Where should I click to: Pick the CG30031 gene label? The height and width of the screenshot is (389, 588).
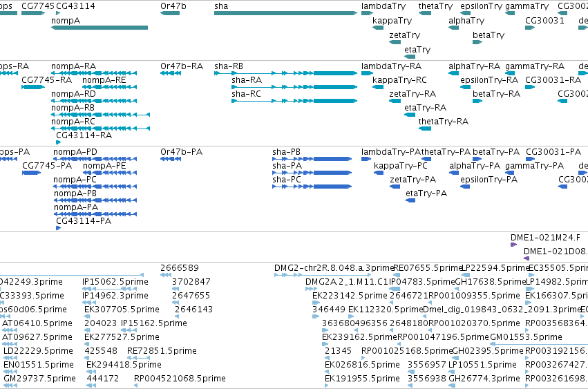point(544,20)
